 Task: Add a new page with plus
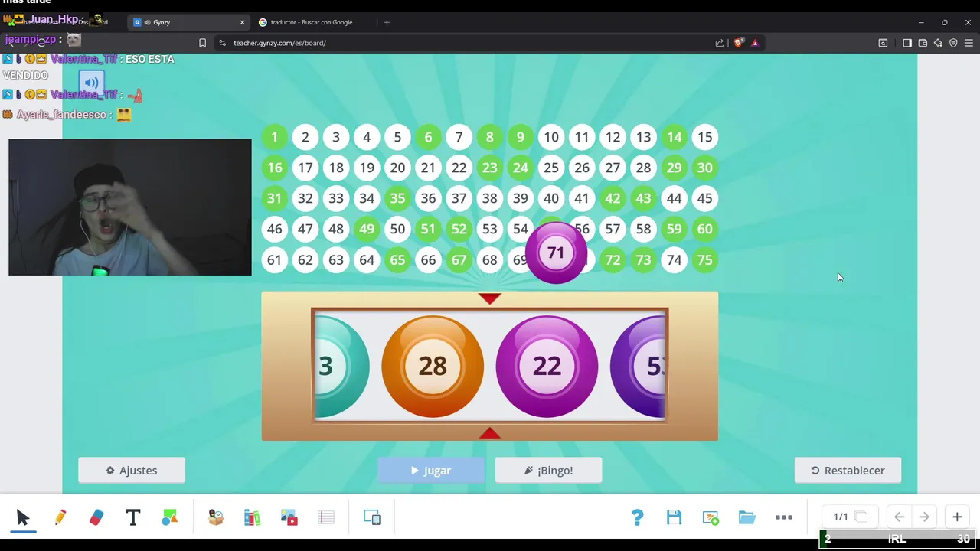pos(957,517)
